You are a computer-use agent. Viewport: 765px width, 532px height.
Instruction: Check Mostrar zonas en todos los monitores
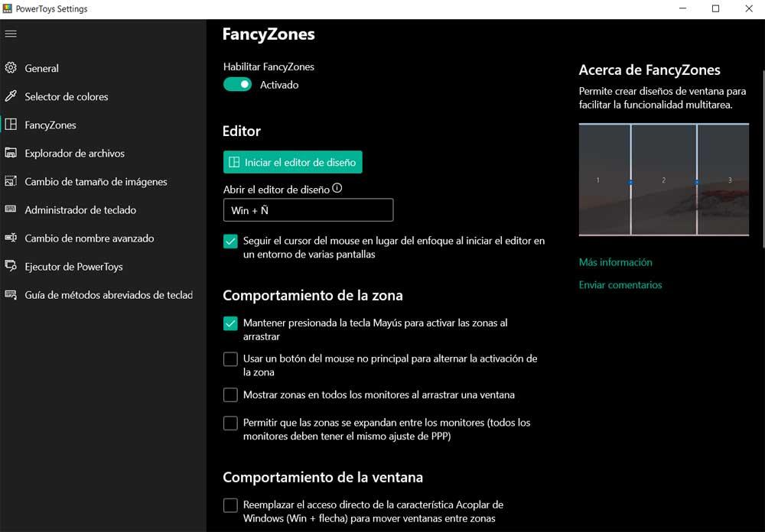click(230, 394)
